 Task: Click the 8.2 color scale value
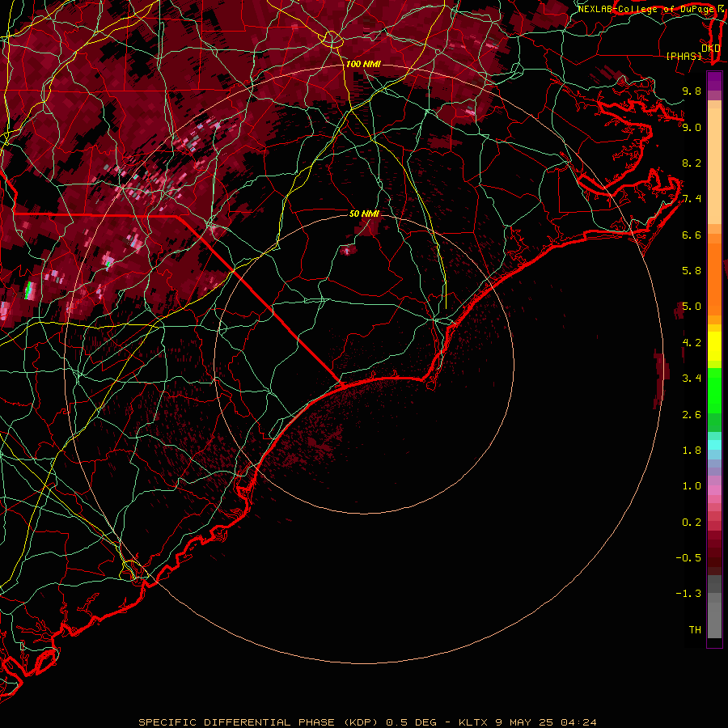tap(692, 163)
